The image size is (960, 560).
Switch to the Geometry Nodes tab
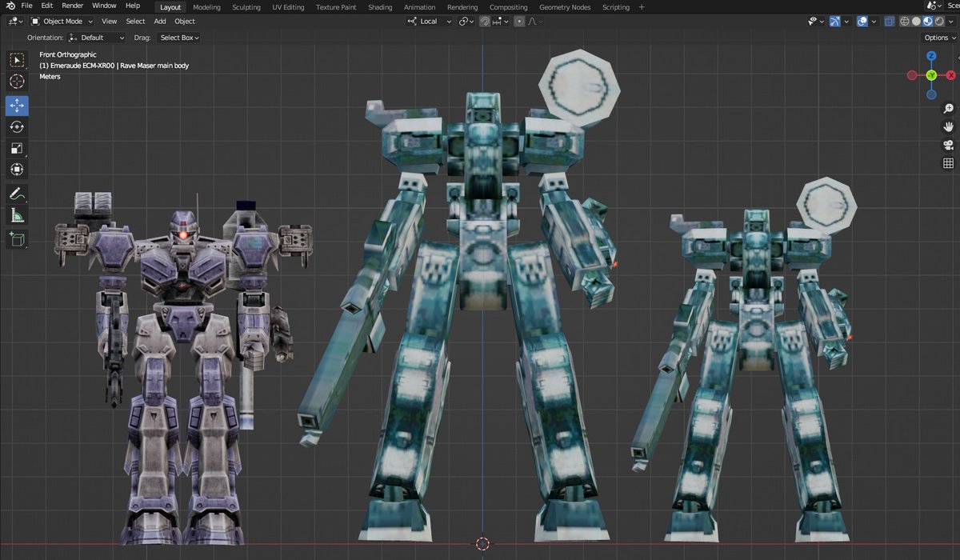[x=565, y=7]
